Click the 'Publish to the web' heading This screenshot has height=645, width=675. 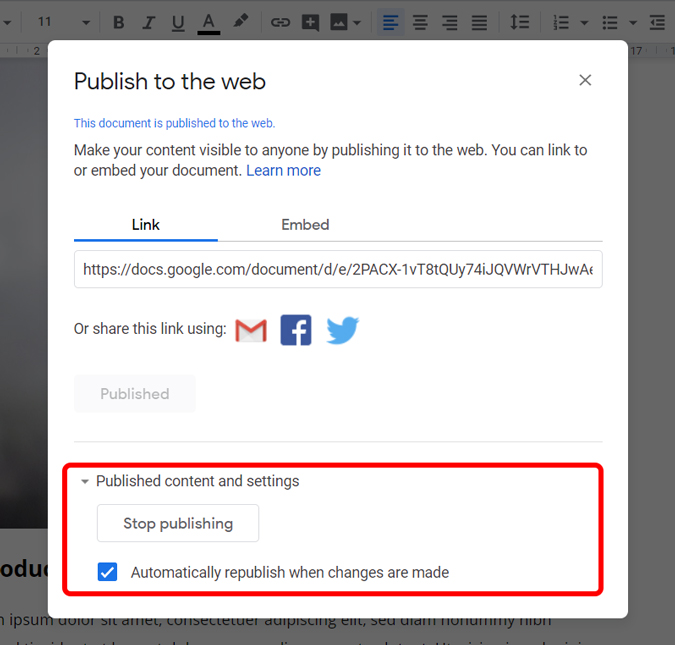(170, 81)
